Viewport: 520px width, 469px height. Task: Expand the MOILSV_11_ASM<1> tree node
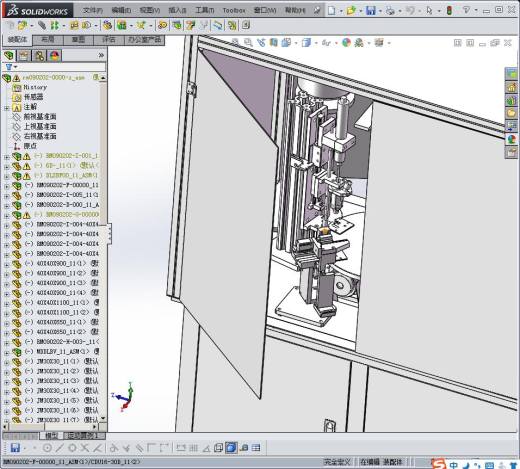coord(6,353)
